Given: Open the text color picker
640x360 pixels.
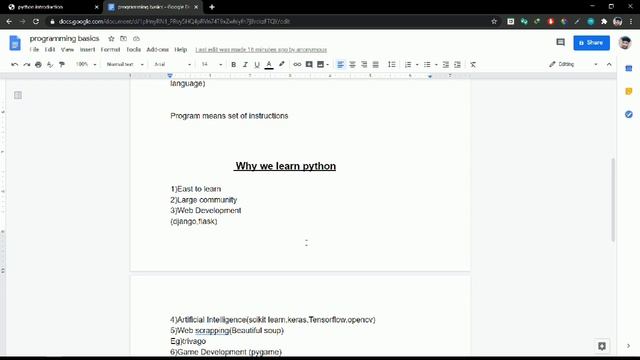Looking at the screenshot, I should pos(269,64).
